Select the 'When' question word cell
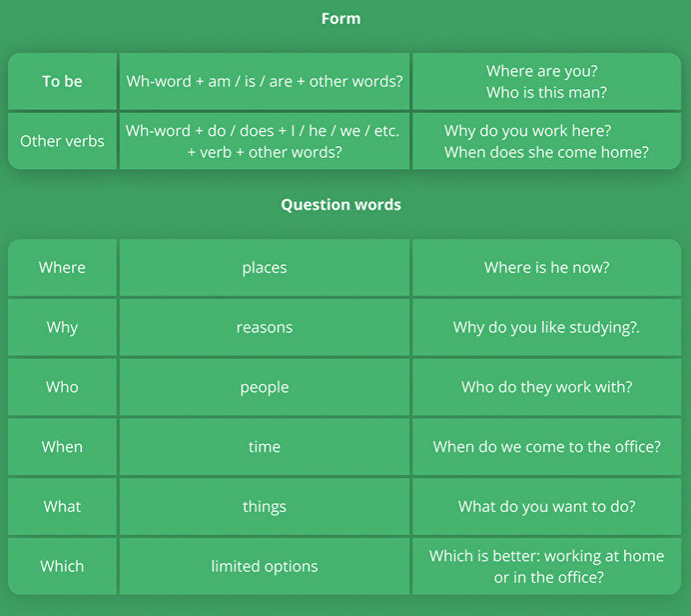Viewport: 691px width, 616px height. (62, 447)
